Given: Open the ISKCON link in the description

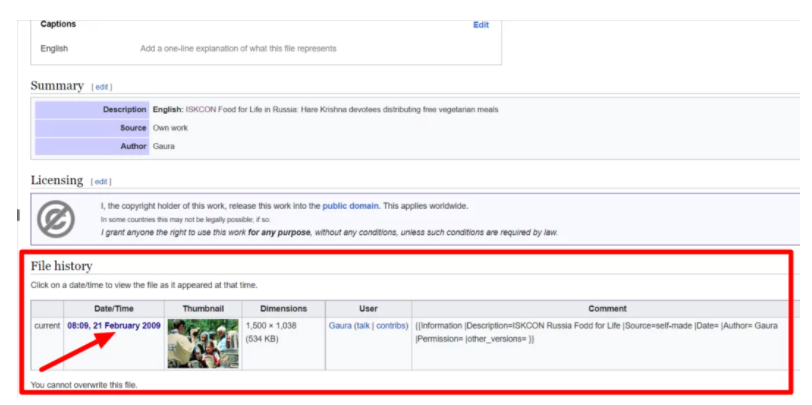Looking at the screenshot, I should (x=202, y=109).
